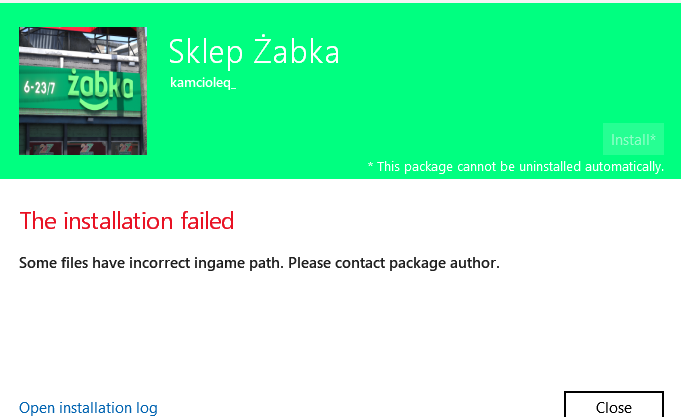Image resolution: width=681 pixels, height=417 pixels.
Task: Open the installation log link
Action: click(x=88, y=407)
